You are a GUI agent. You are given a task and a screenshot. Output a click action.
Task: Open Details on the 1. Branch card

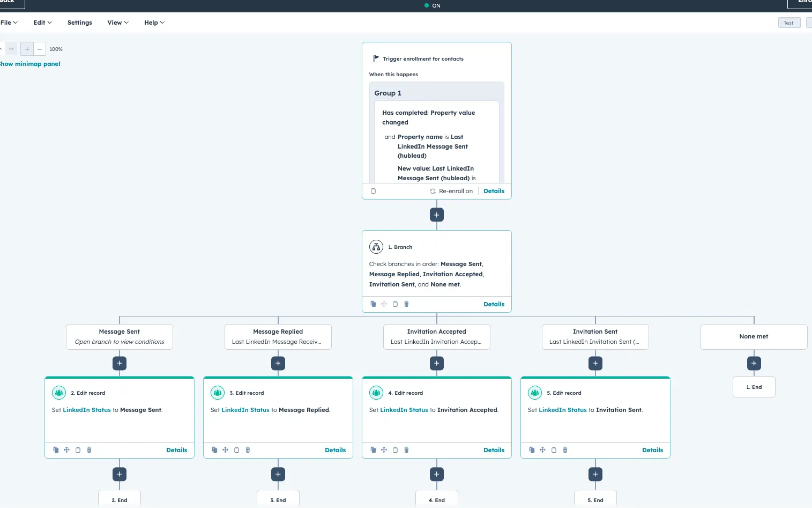coord(494,304)
